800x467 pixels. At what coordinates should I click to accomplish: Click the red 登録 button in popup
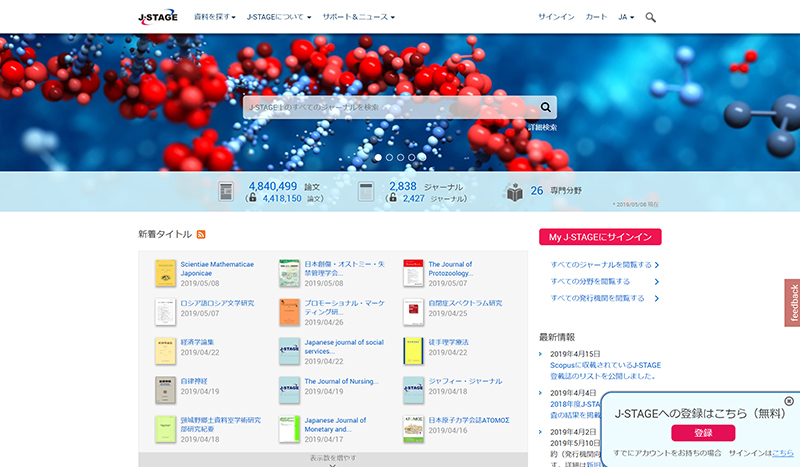pos(703,433)
